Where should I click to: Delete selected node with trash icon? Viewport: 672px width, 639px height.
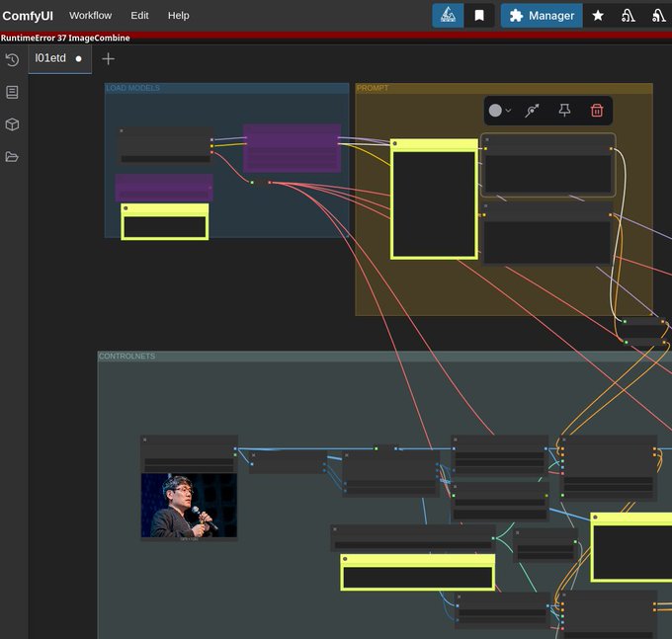(x=597, y=111)
